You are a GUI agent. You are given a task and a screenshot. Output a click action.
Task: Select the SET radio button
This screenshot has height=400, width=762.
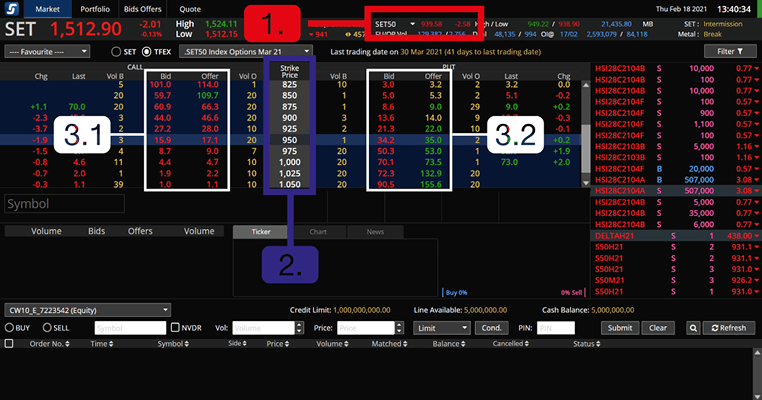pyautogui.click(x=117, y=50)
